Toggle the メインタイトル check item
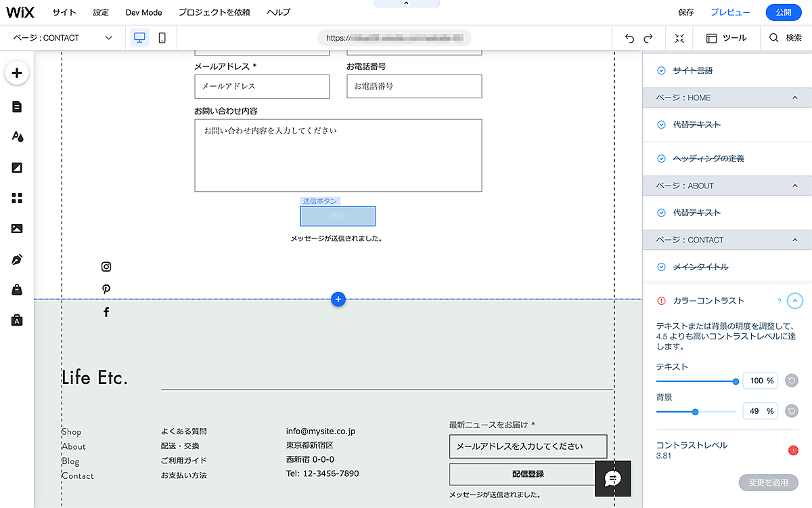The width and height of the screenshot is (812, 508). [x=661, y=267]
